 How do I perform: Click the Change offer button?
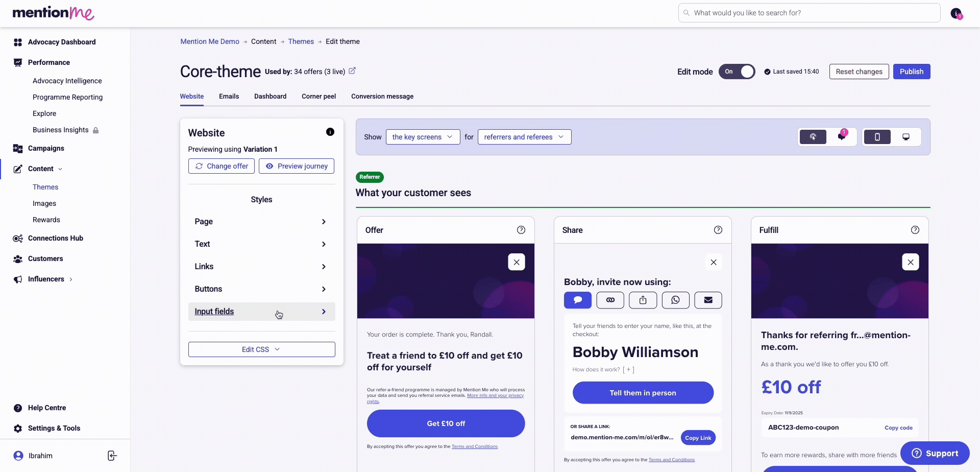222,166
